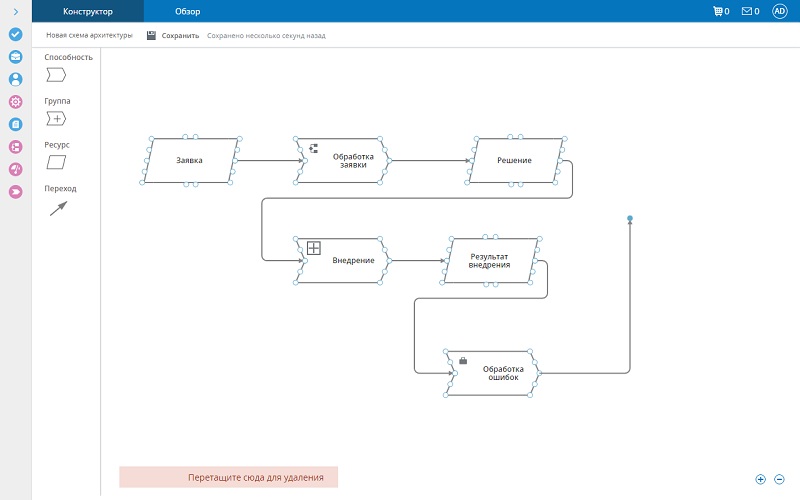
Task: Open the blue documents sidebar icon
Action: pyautogui.click(x=15, y=125)
